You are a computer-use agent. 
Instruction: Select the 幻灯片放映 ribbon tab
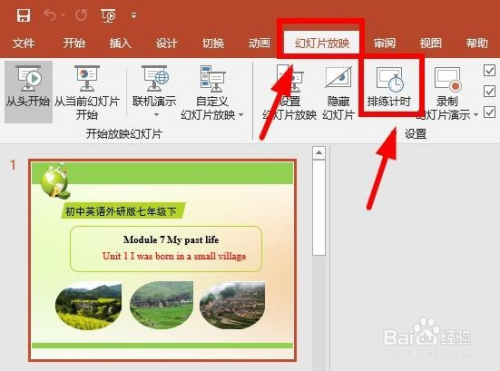click(x=322, y=43)
